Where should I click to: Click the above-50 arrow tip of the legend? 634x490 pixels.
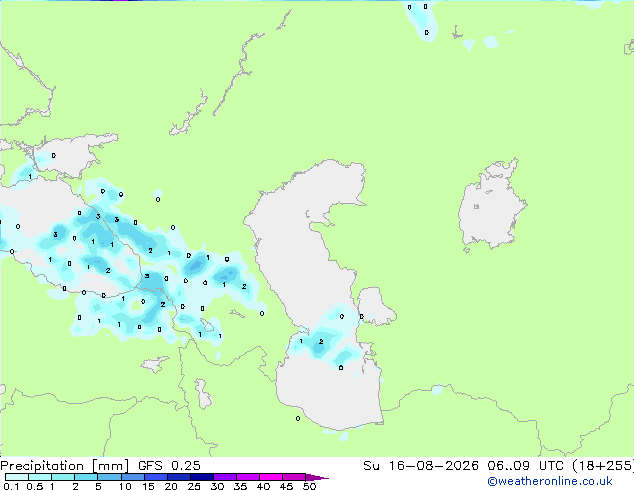click(x=317, y=477)
